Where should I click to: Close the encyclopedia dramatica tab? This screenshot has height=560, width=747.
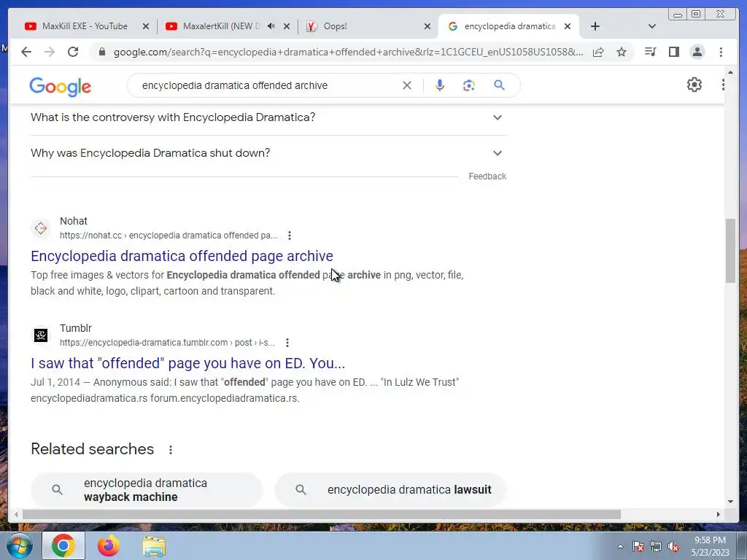click(x=568, y=27)
